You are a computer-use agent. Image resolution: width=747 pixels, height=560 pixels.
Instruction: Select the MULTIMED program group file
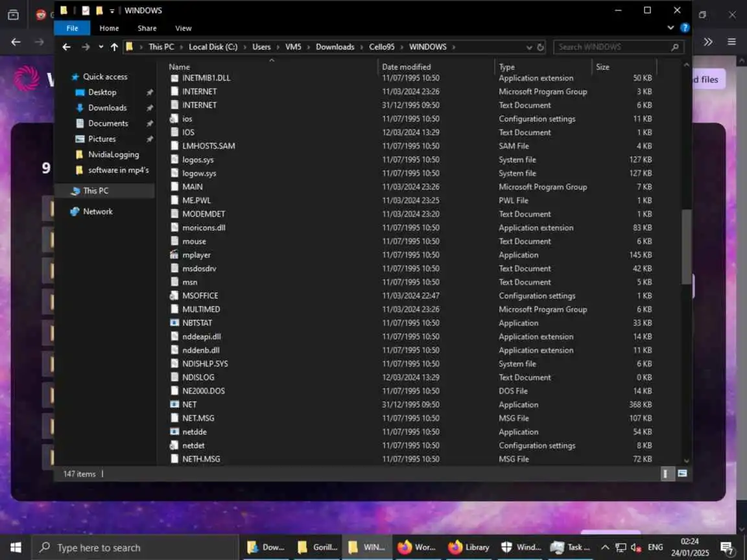[201, 310]
